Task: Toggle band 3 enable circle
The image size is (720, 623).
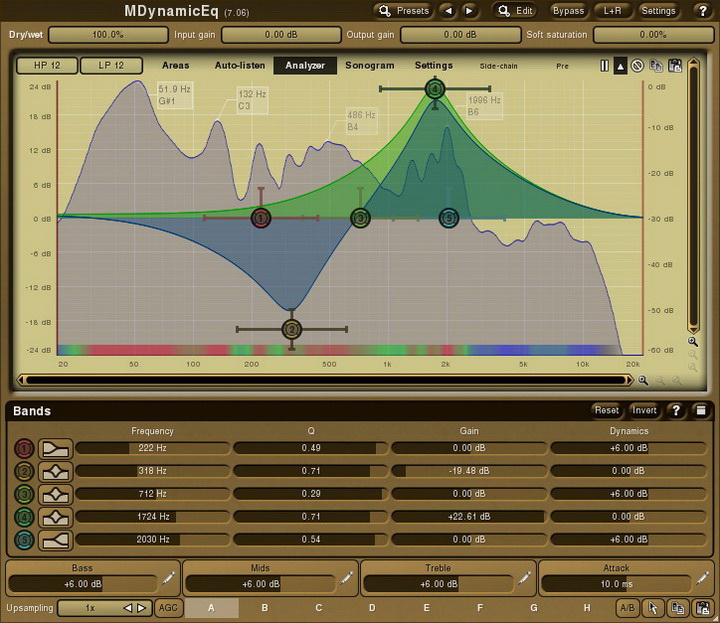Action: point(24,494)
